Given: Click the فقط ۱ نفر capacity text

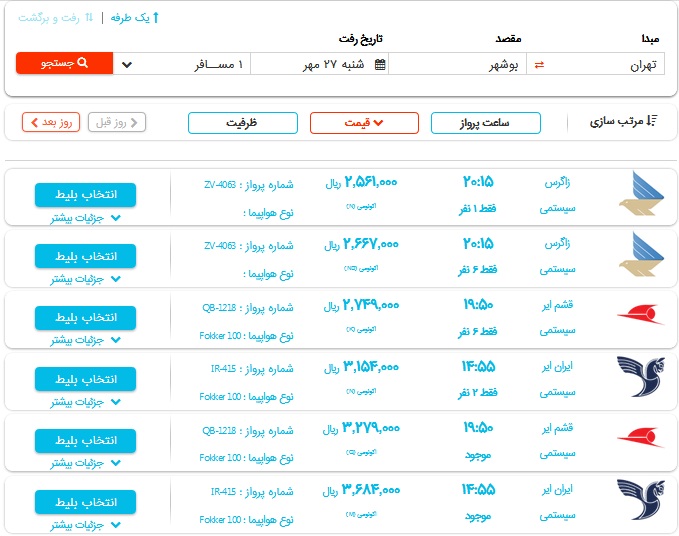Looking at the screenshot, I should coord(478,209).
